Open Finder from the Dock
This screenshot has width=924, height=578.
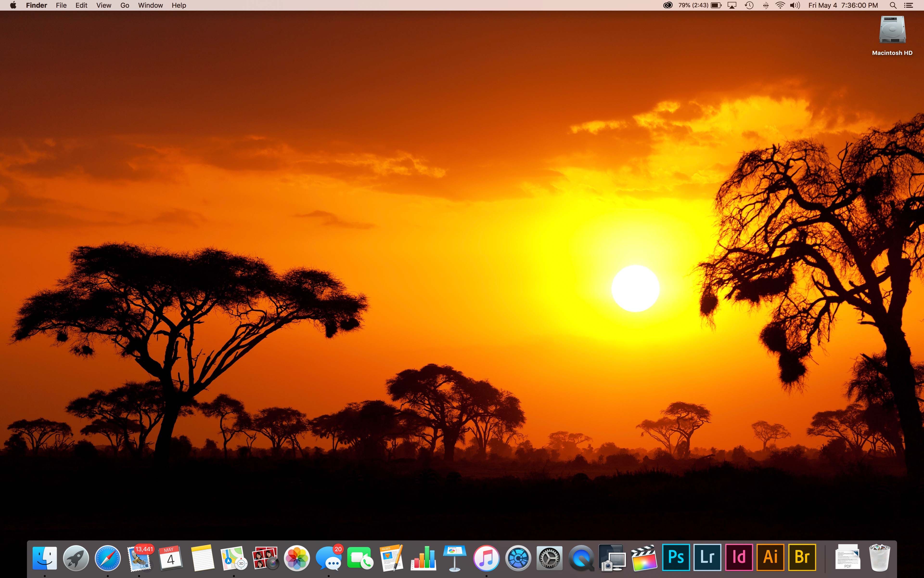[45, 558]
